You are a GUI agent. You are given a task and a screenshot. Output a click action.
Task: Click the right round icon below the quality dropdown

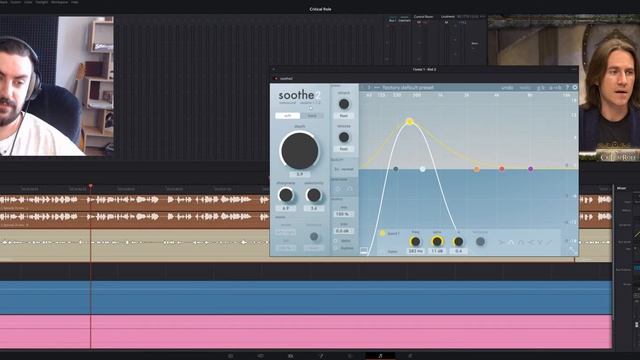(x=350, y=189)
